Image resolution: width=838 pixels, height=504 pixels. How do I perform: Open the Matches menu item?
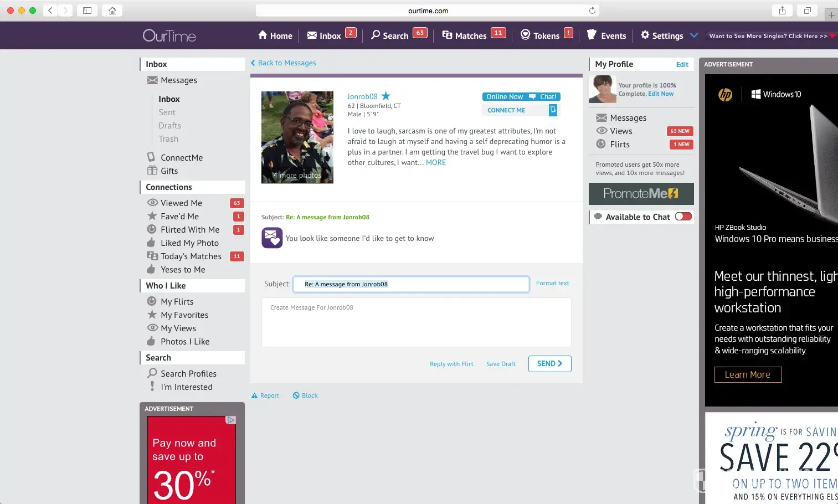464,35
